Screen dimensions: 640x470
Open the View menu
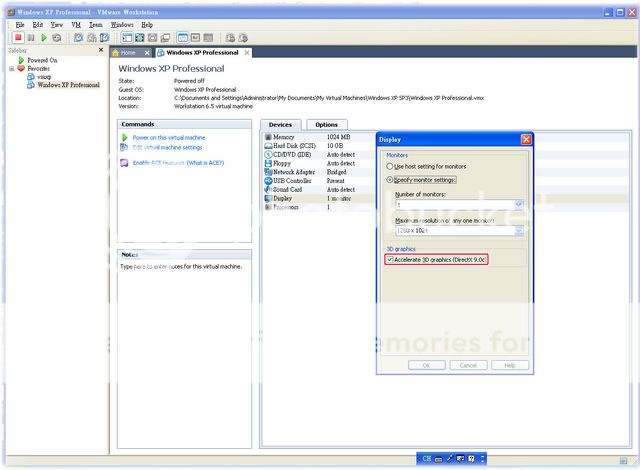coord(57,25)
